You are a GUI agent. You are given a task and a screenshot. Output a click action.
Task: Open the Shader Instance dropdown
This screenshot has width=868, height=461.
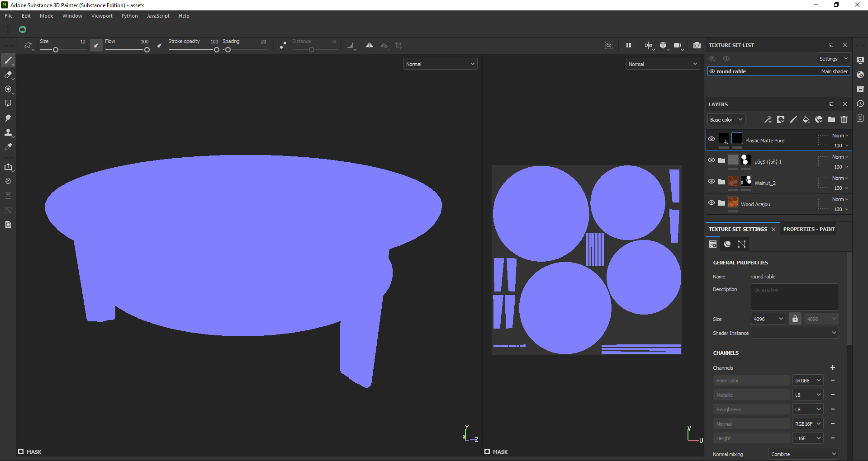click(x=795, y=333)
